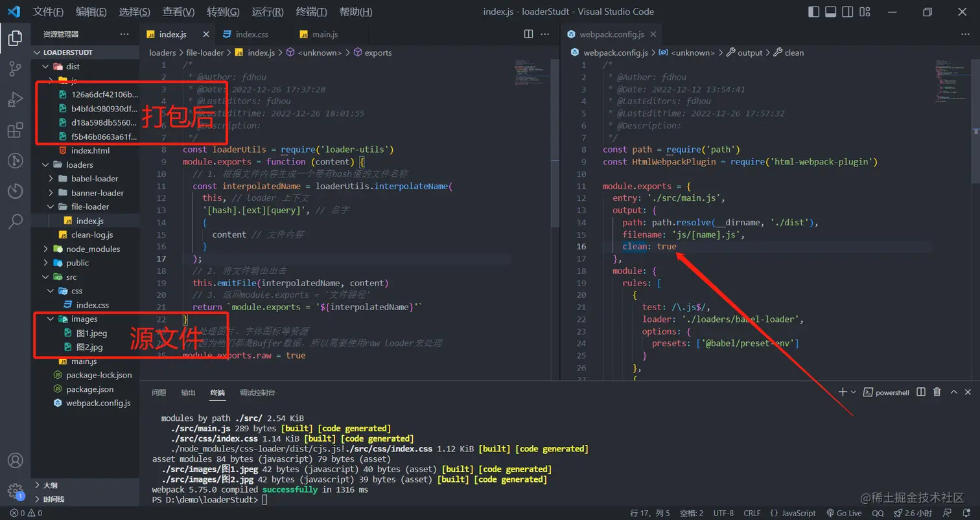Open the Source Control view
This screenshot has height=520, width=980.
point(15,69)
